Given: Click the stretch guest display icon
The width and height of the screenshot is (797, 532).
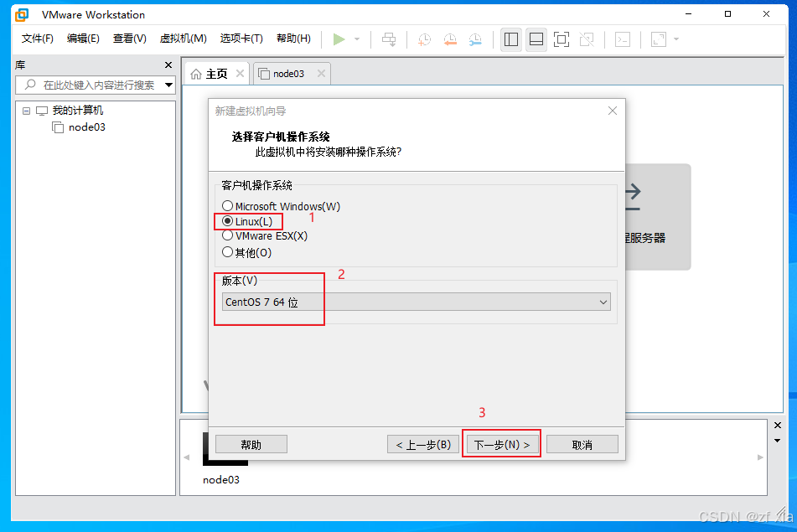Looking at the screenshot, I should [659, 39].
